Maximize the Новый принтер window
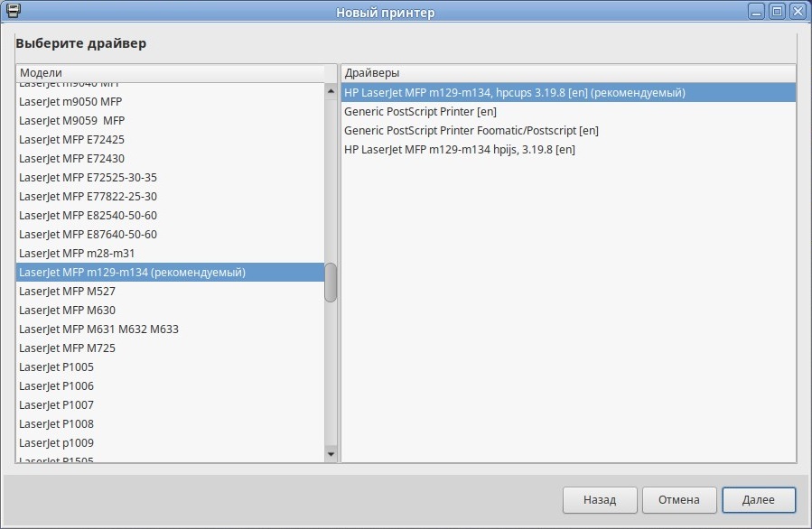 (777, 12)
